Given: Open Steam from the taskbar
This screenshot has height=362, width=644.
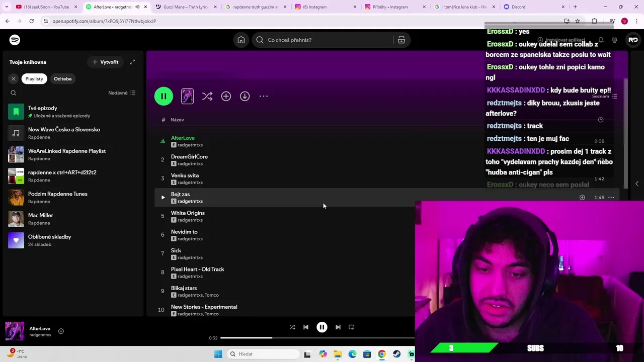Looking at the screenshot, I should point(397,354).
